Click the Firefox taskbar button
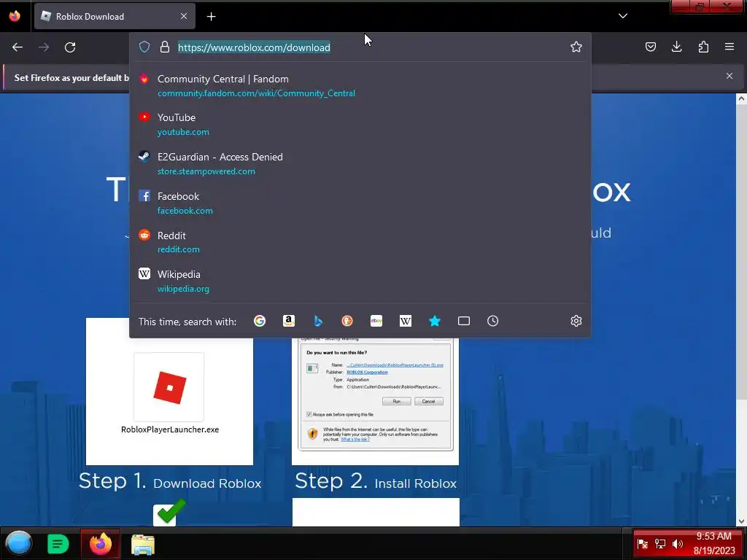747x560 pixels. [x=101, y=543]
